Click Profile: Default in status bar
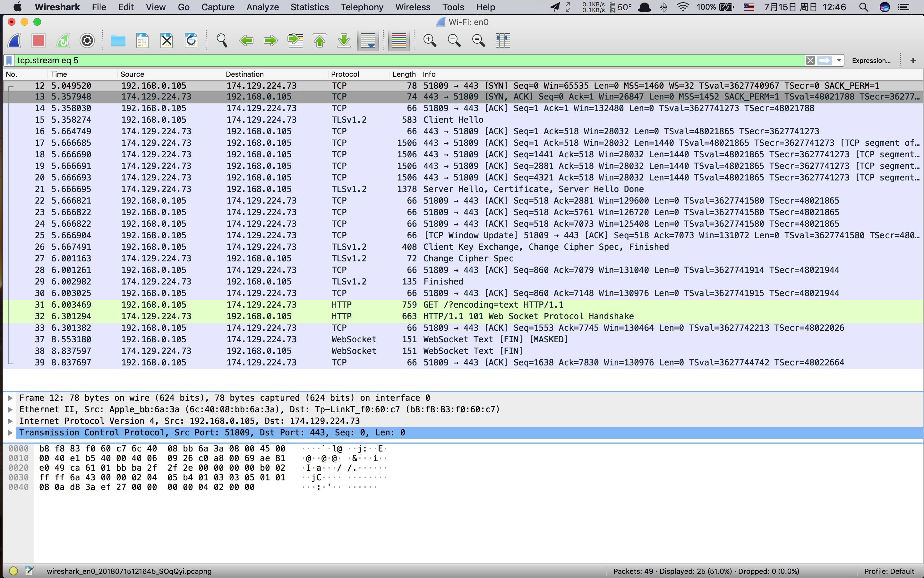This screenshot has width=924, height=578. (889, 571)
